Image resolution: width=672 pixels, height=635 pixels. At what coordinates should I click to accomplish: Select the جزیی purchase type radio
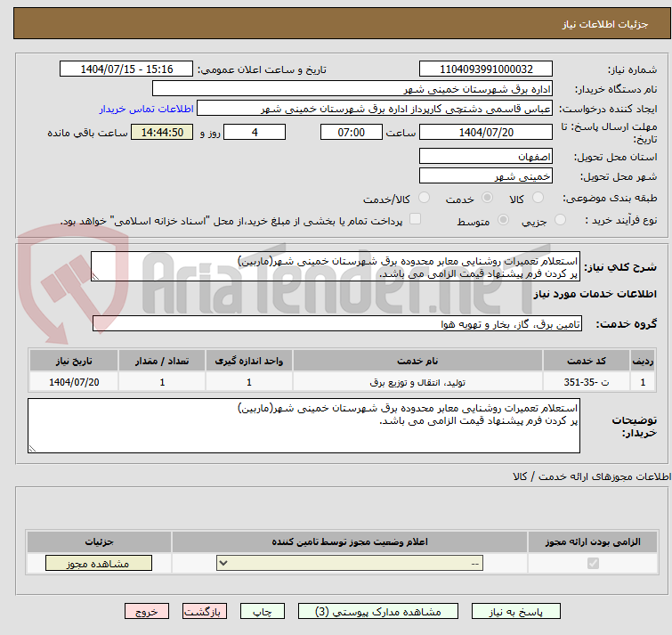(x=560, y=220)
